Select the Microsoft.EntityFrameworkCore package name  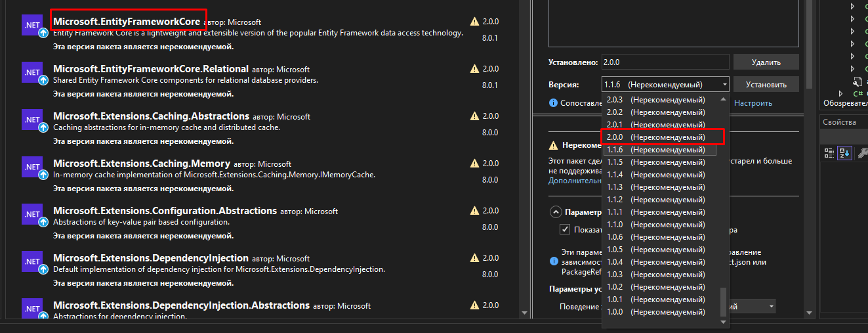pos(127,22)
